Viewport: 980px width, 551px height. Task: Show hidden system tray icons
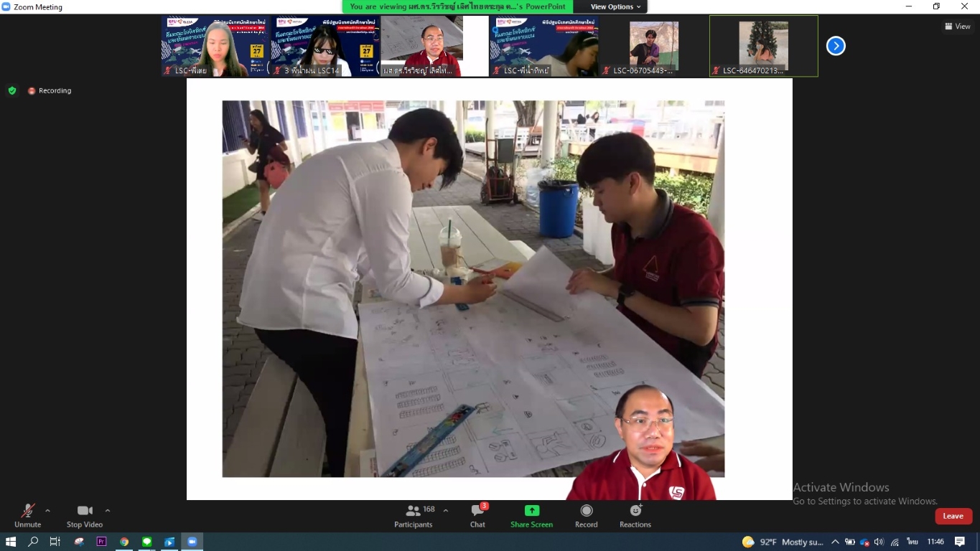coord(835,542)
